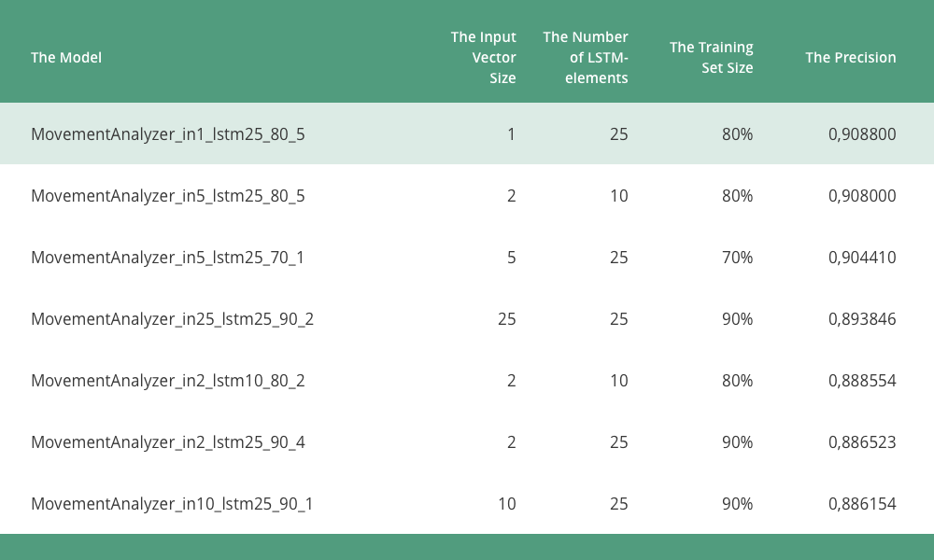
Task: Select precision value 0,886523
Action: (x=862, y=442)
